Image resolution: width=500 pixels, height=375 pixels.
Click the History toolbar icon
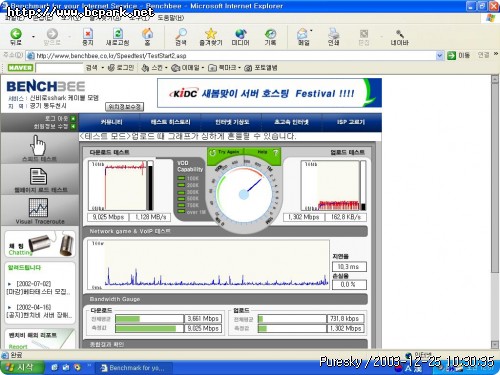click(270, 34)
